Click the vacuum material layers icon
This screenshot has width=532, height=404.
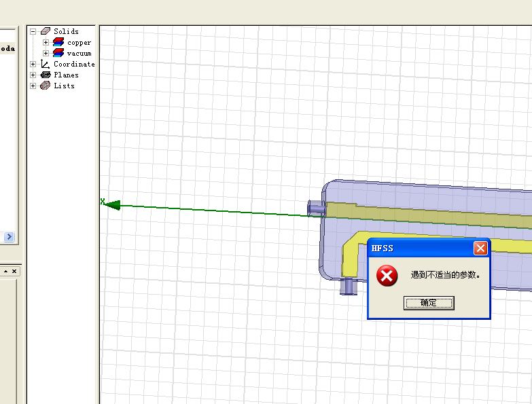click(58, 53)
